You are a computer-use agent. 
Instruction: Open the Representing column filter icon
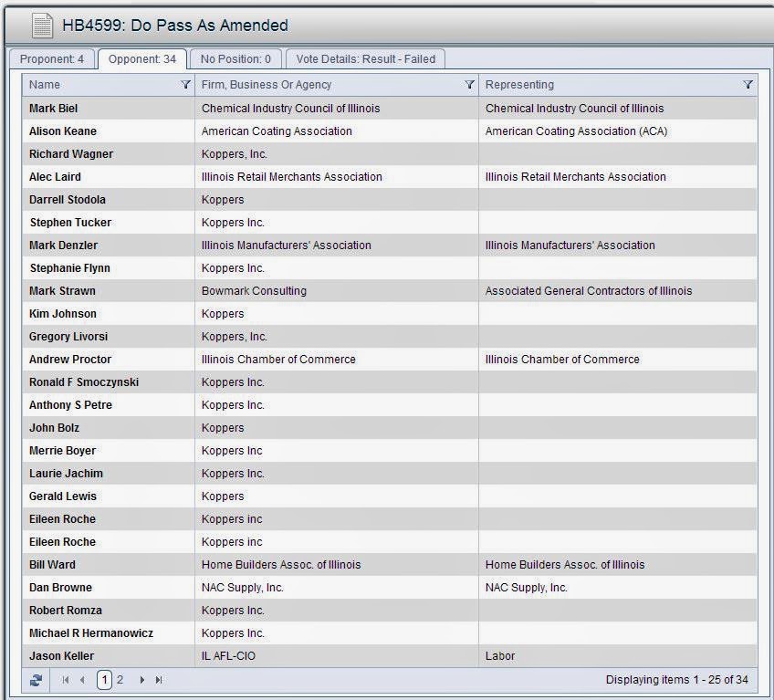point(748,84)
